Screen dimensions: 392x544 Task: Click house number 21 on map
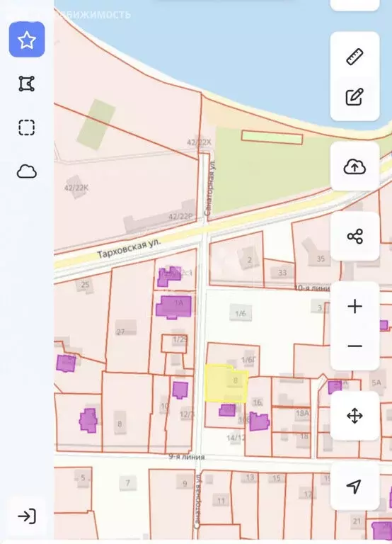pyautogui.click(x=357, y=521)
